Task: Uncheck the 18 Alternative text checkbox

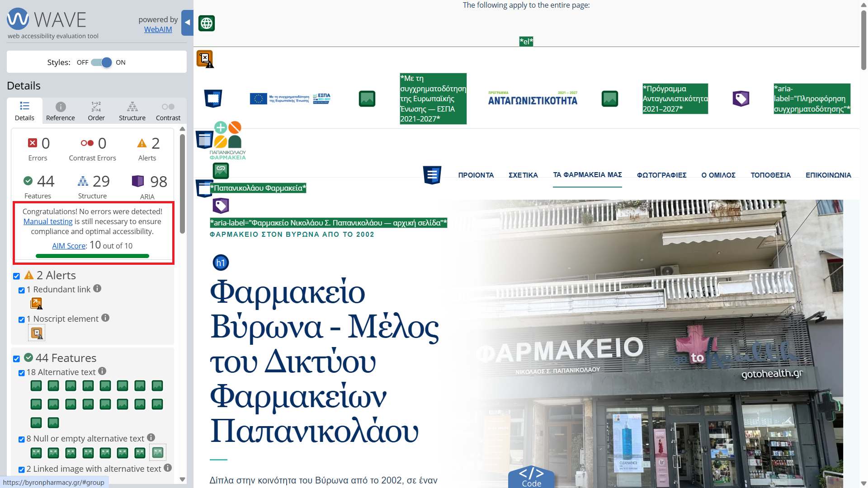Action: pyautogui.click(x=22, y=373)
